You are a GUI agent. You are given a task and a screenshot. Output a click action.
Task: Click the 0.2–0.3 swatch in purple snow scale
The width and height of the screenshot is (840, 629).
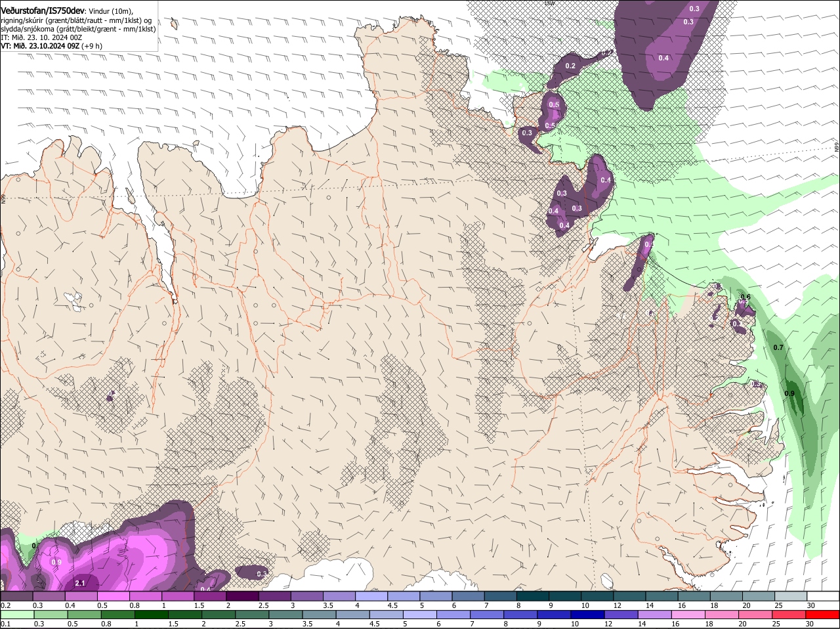coord(17,596)
